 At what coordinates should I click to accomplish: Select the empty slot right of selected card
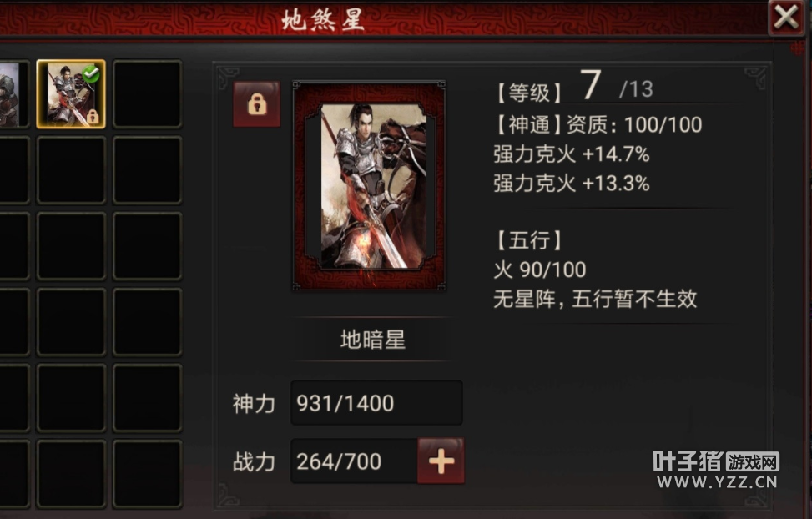147,94
